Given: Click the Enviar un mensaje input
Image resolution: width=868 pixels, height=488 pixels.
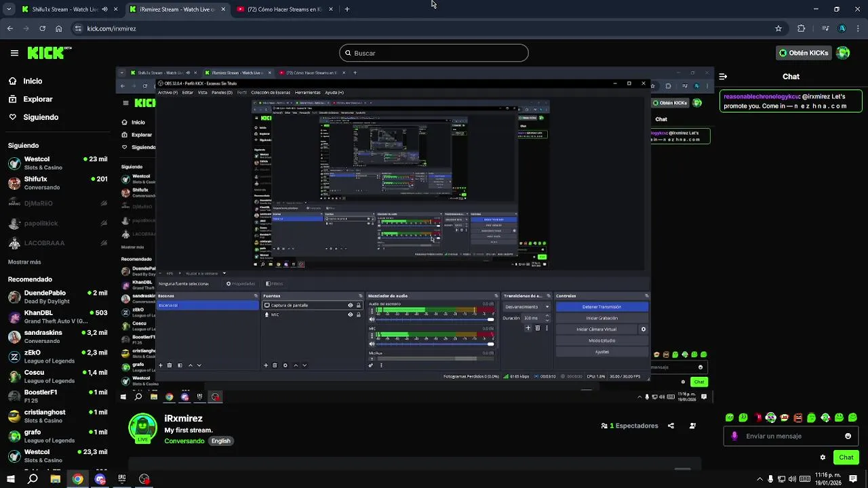Looking at the screenshot, I should click(x=791, y=436).
